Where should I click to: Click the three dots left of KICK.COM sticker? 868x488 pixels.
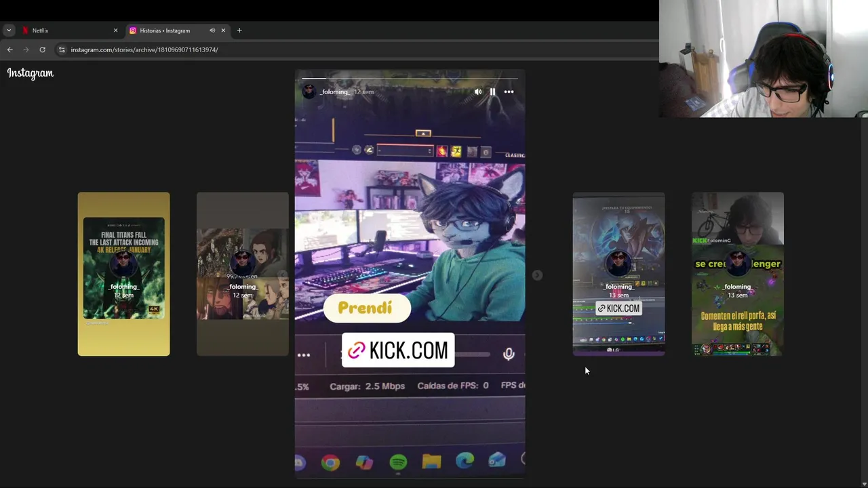coord(304,355)
